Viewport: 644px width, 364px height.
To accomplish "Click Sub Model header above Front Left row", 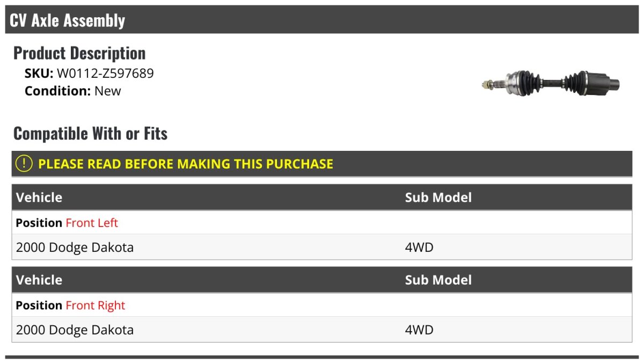I will pos(438,197).
